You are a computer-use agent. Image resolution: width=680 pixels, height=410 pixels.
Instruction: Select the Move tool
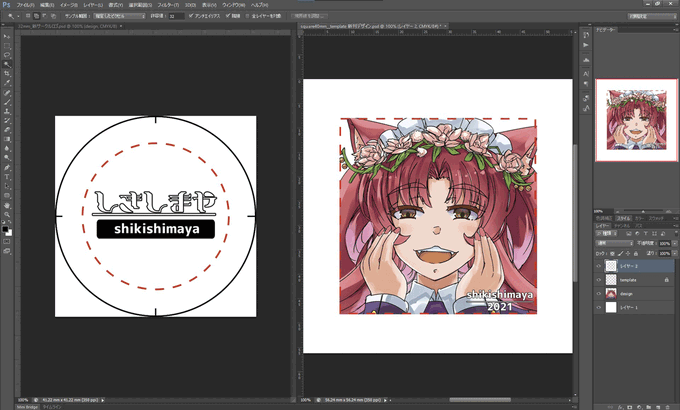(x=7, y=36)
